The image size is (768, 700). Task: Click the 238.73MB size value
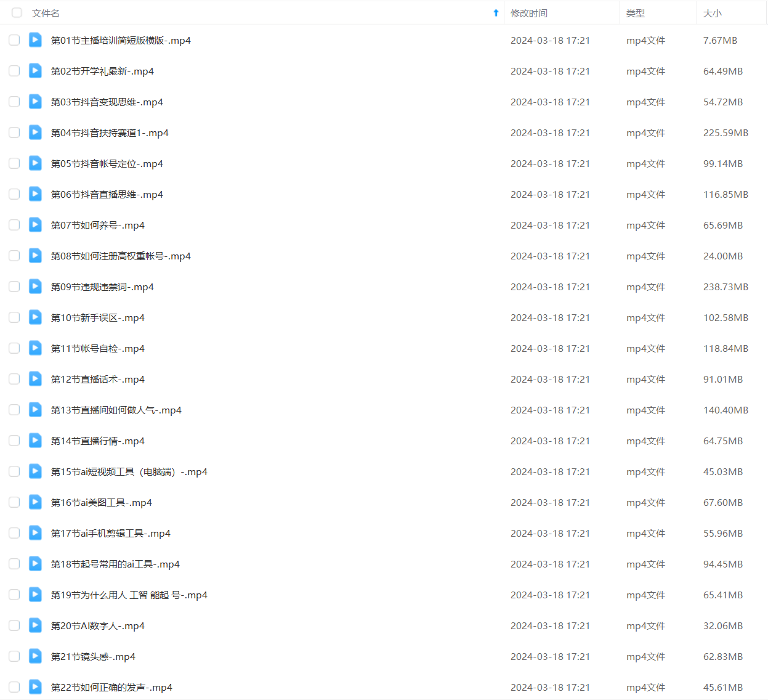(726, 287)
